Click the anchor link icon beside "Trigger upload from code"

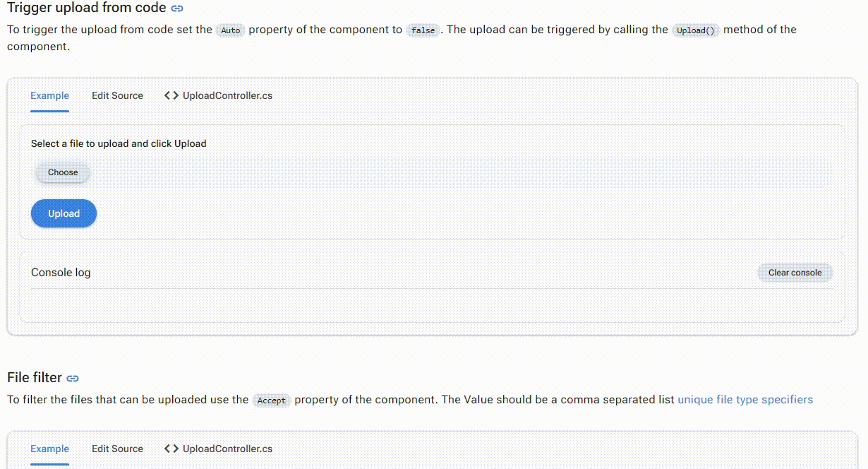[x=177, y=9]
